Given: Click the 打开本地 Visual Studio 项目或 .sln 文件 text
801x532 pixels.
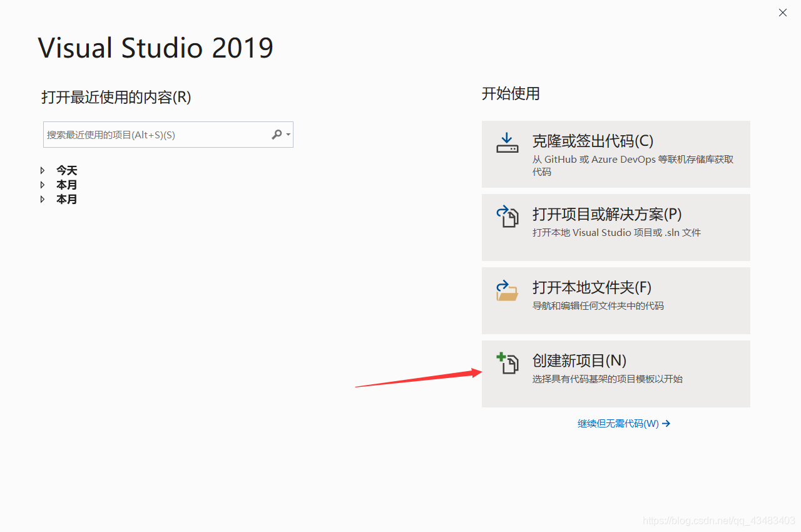Looking at the screenshot, I should click(616, 233).
